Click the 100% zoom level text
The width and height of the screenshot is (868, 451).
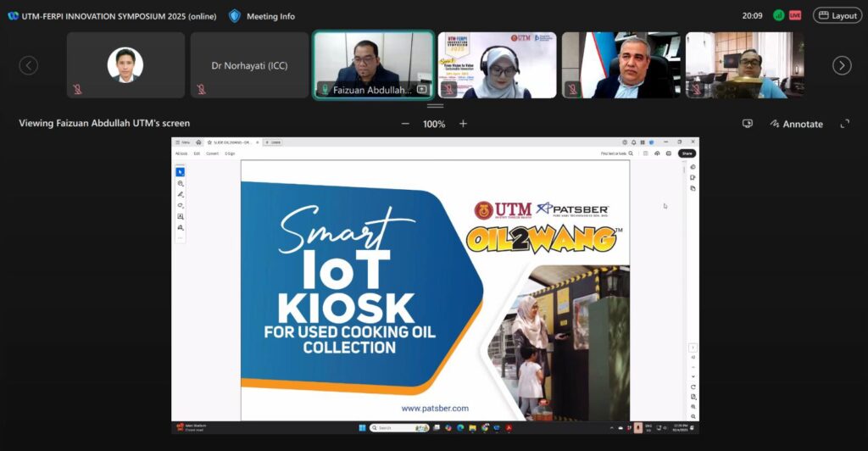434,124
